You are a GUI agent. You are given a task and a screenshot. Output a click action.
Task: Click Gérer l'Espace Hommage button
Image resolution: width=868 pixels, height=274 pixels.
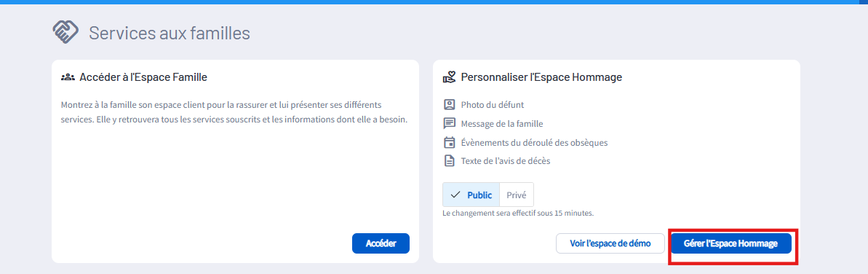[x=730, y=243]
